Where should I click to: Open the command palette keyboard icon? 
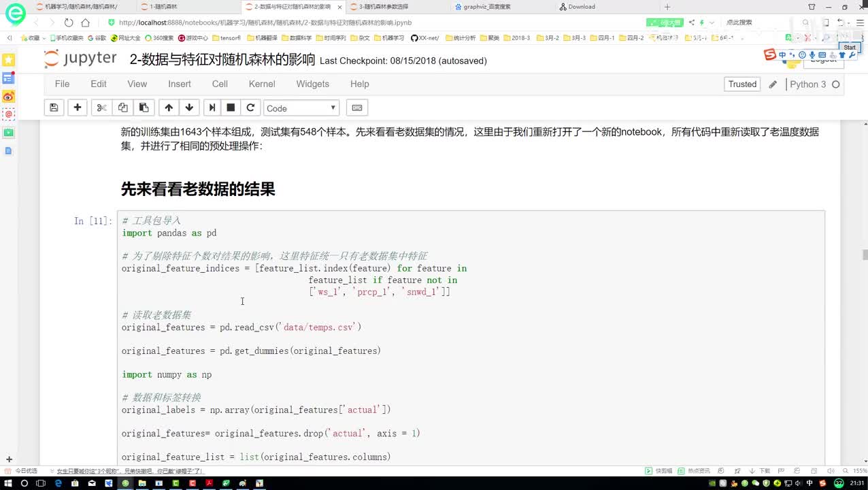(x=357, y=108)
